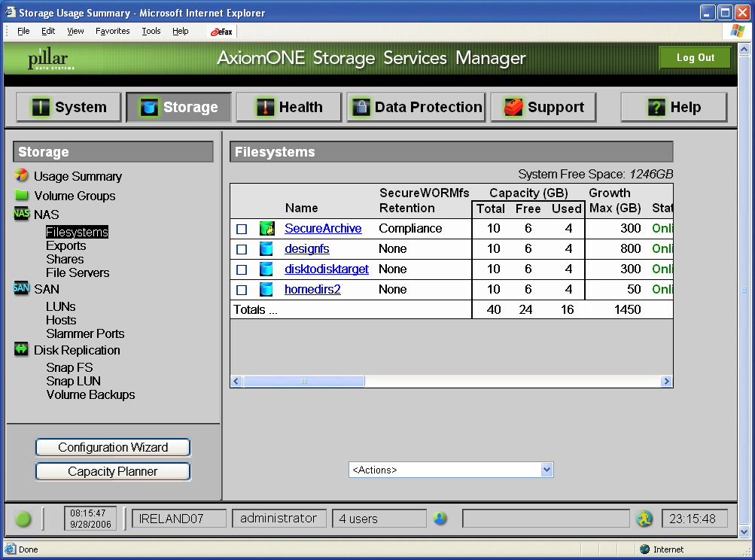Open the Tools menu
This screenshot has height=560, width=755.
(151, 32)
